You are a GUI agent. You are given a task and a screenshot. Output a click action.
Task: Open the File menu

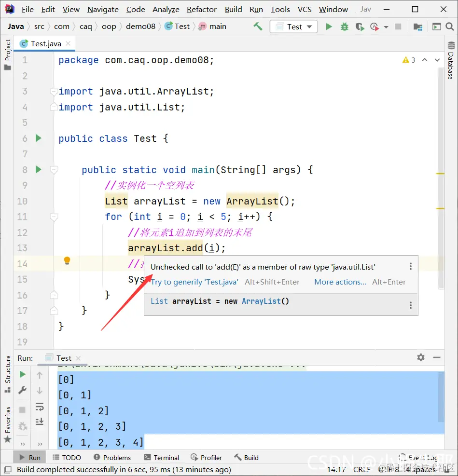pos(28,10)
